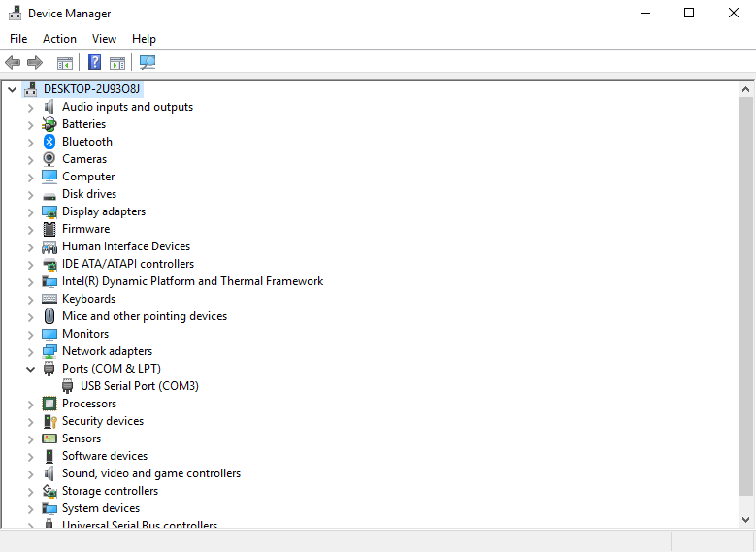This screenshot has height=552, width=756.
Task: Maximize the Device Manager window
Action: click(x=689, y=13)
